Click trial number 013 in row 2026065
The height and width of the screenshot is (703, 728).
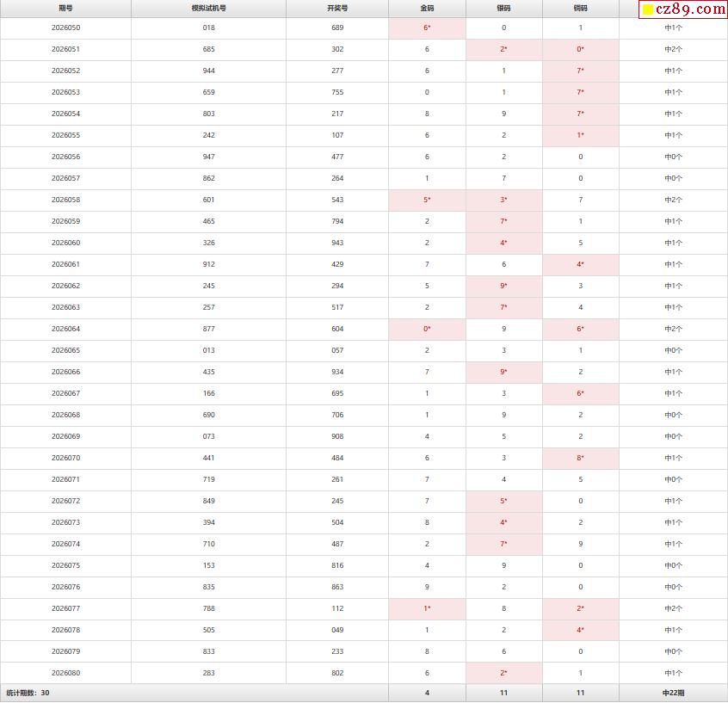pos(208,350)
